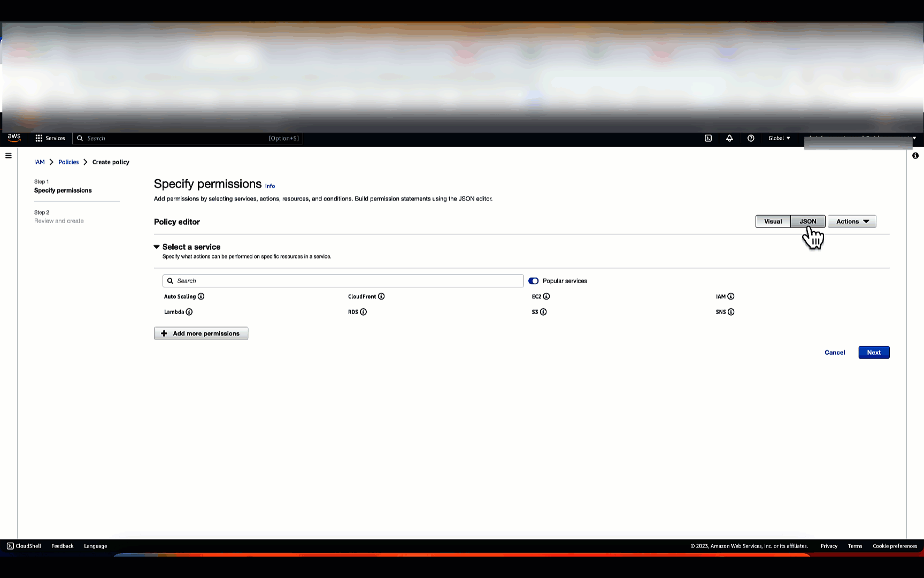The width and height of the screenshot is (924, 578).
Task: Select the Auto Scaling service
Action: (180, 296)
